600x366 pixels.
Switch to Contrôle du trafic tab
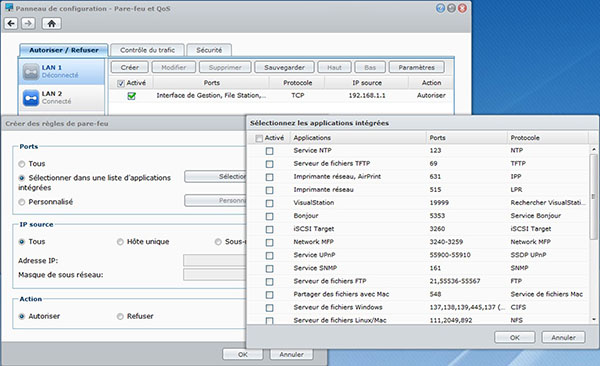(x=147, y=50)
